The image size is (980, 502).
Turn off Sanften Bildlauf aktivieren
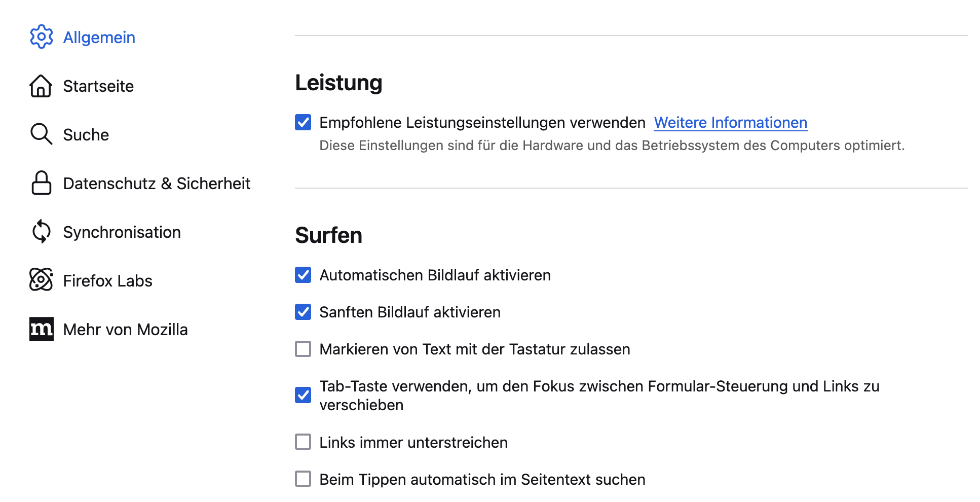[303, 312]
